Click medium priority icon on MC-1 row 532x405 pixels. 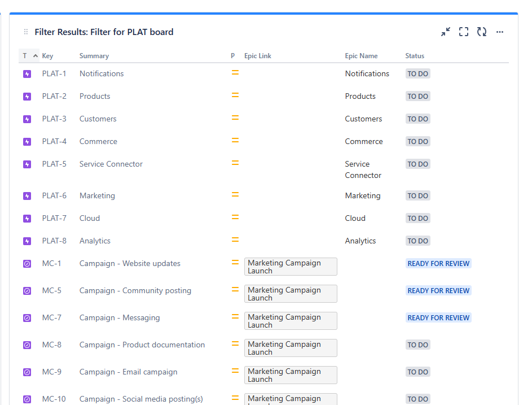pyautogui.click(x=235, y=262)
